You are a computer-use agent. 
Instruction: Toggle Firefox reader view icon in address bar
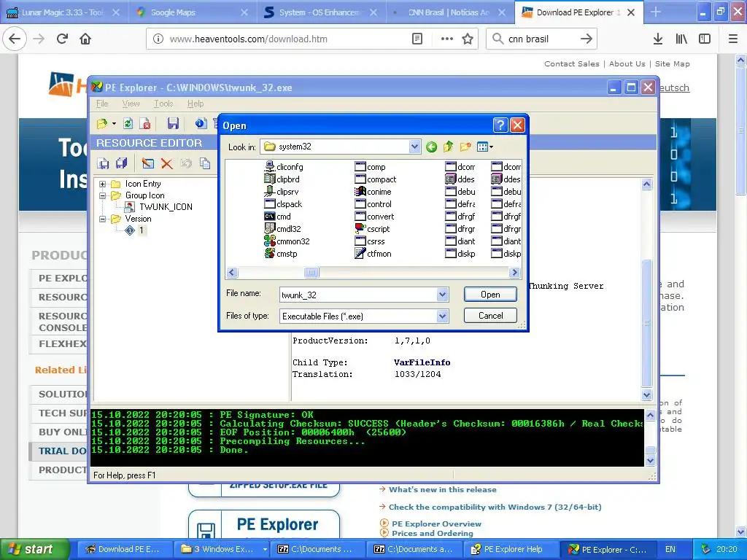pos(417,39)
